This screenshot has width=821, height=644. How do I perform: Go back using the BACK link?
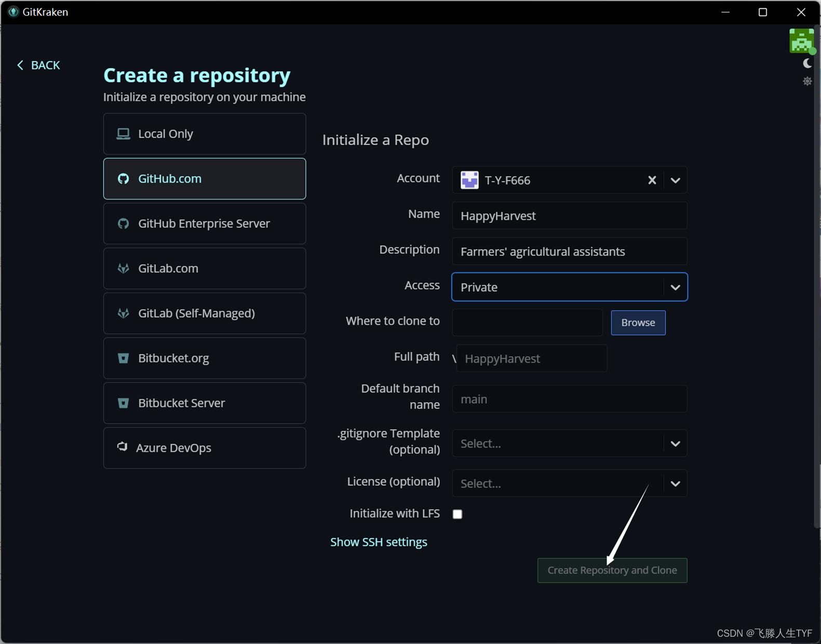(38, 65)
